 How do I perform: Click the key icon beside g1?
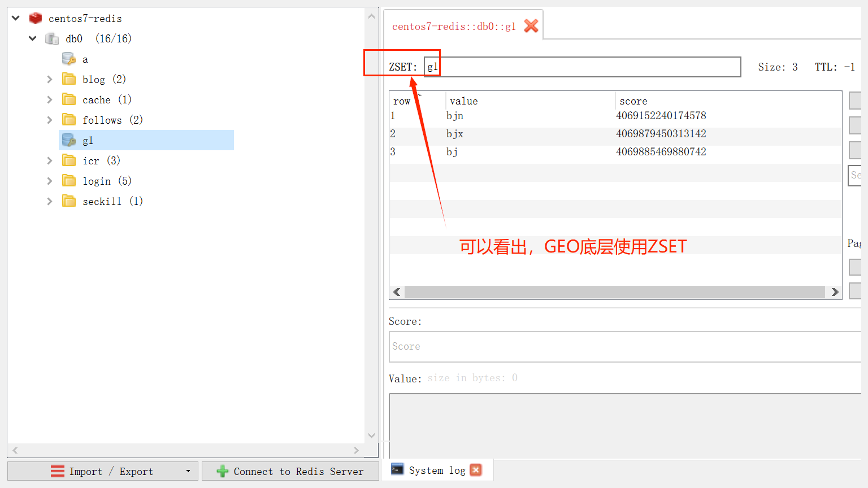(x=69, y=140)
